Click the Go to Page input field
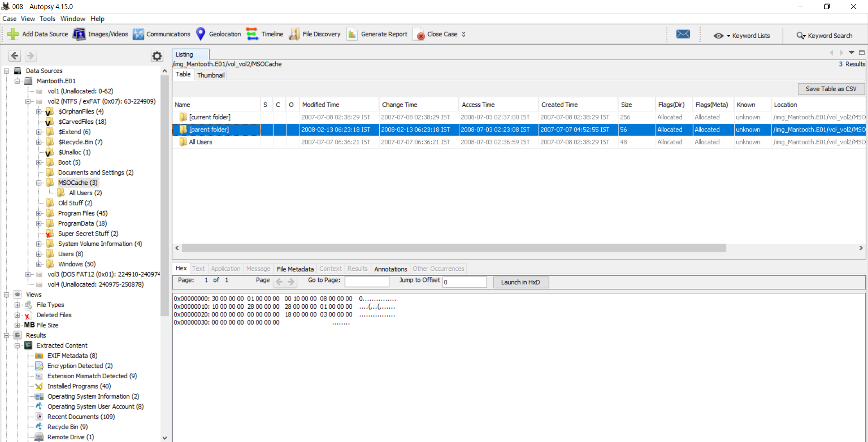Viewport: 868px width, 442px height. coord(367,282)
